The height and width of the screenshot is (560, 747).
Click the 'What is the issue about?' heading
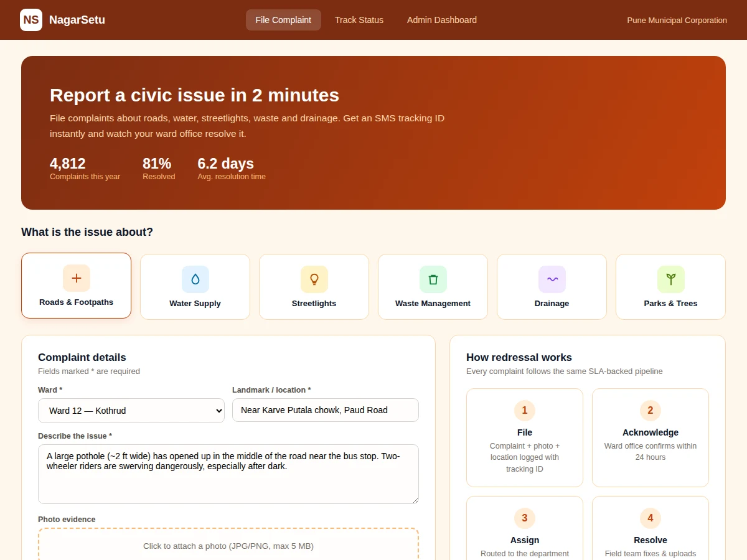click(87, 232)
